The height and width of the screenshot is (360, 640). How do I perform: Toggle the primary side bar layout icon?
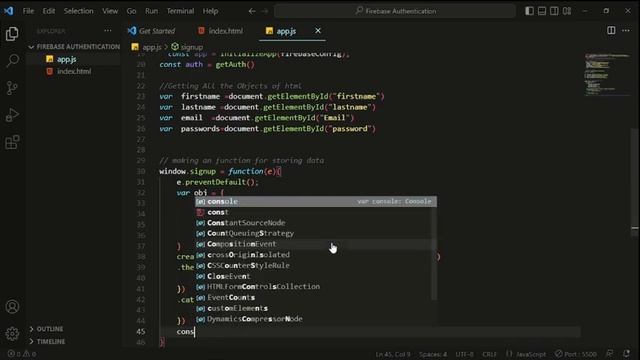(x=529, y=11)
